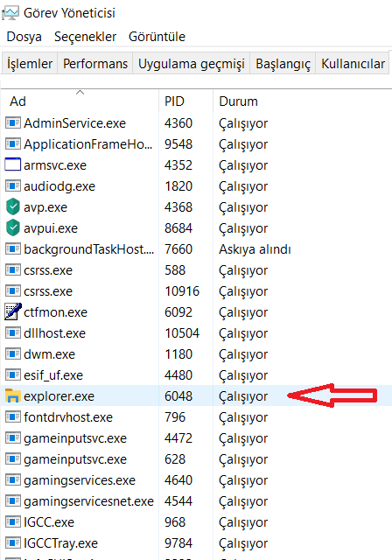Sort by the Durum column header
392x560 pixels.
pyautogui.click(x=238, y=101)
